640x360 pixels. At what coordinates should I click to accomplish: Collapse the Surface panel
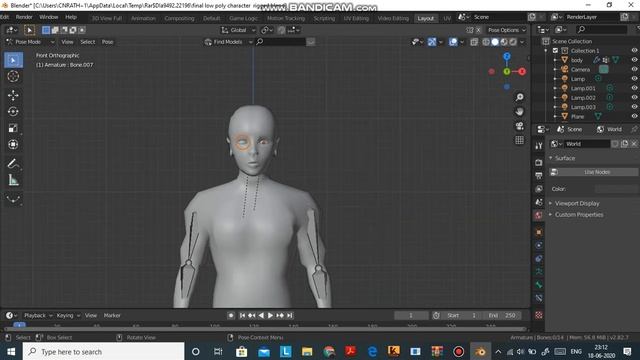564,158
